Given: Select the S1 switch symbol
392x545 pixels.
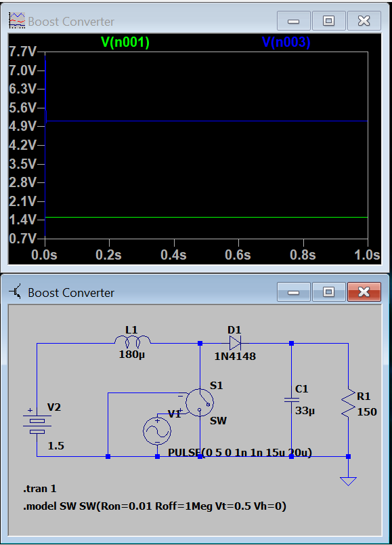Looking at the screenshot, I should 200,403.
